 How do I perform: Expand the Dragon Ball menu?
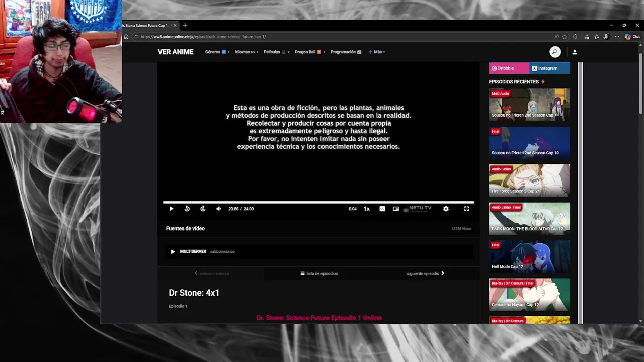tap(310, 52)
